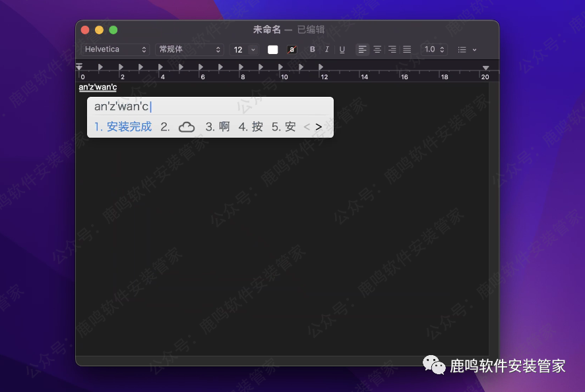
Task: Toggle italic text formatting
Action: (326, 49)
